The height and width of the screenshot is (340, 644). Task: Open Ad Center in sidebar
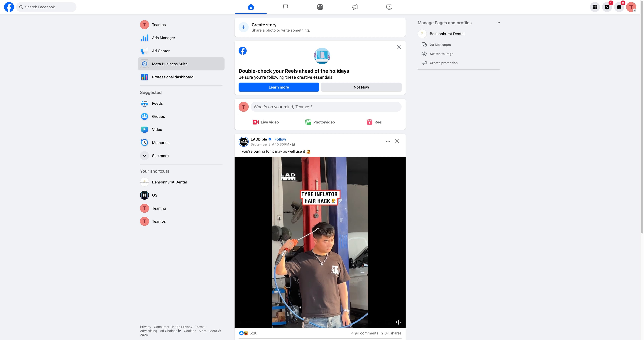pos(181,51)
